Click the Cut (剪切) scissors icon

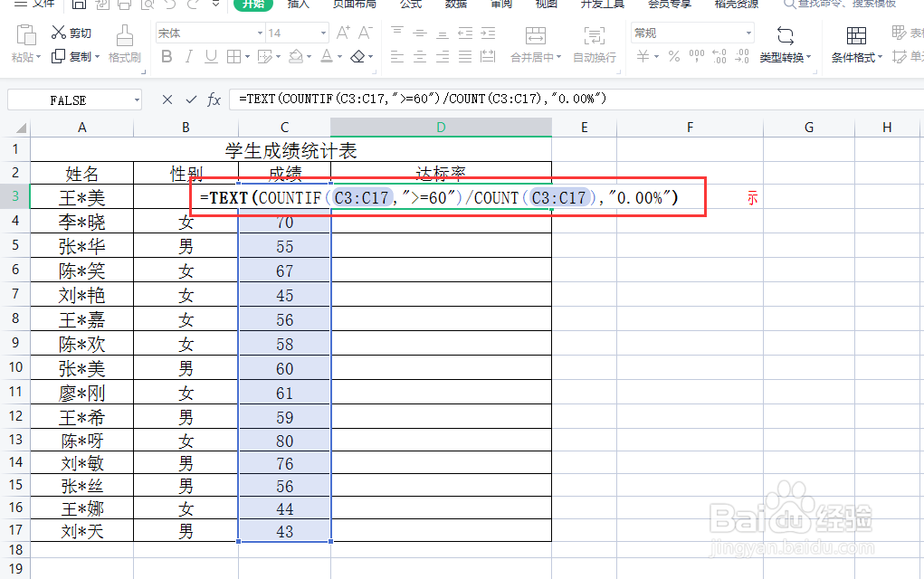[58, 33]
